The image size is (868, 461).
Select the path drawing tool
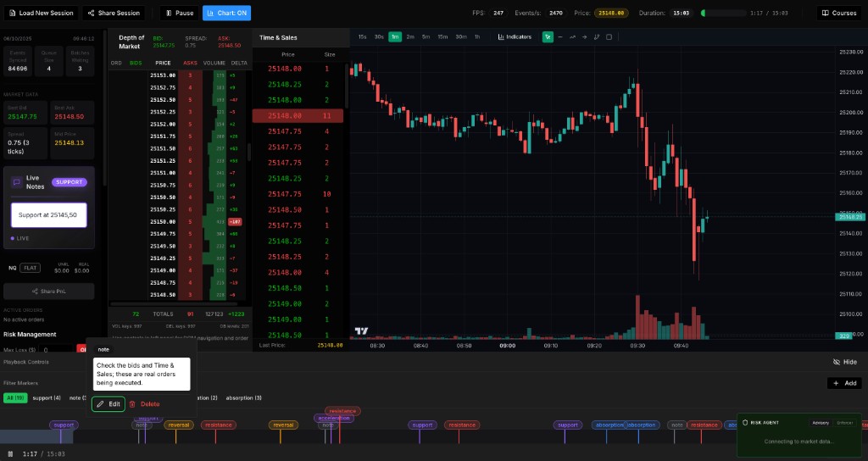tap(597, 37)
